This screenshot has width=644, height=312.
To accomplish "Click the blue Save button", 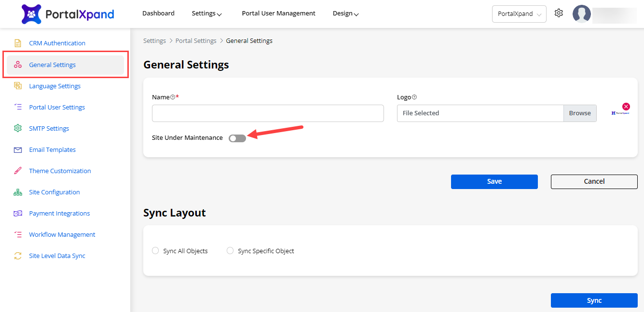I will coord(494,182).
